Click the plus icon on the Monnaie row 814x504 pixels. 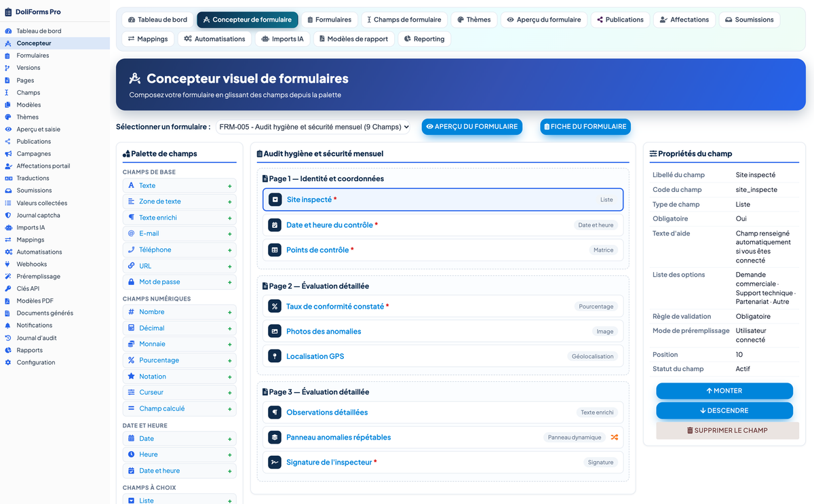click(230, 345)
